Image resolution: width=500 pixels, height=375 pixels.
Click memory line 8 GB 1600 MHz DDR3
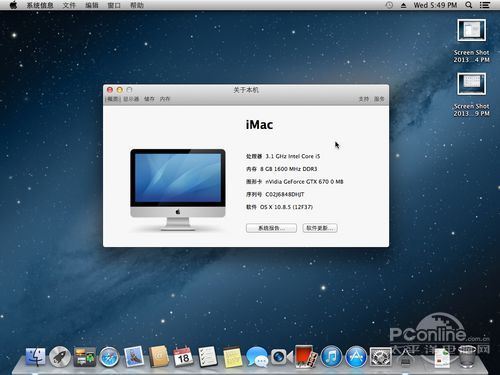pos(282,169)
